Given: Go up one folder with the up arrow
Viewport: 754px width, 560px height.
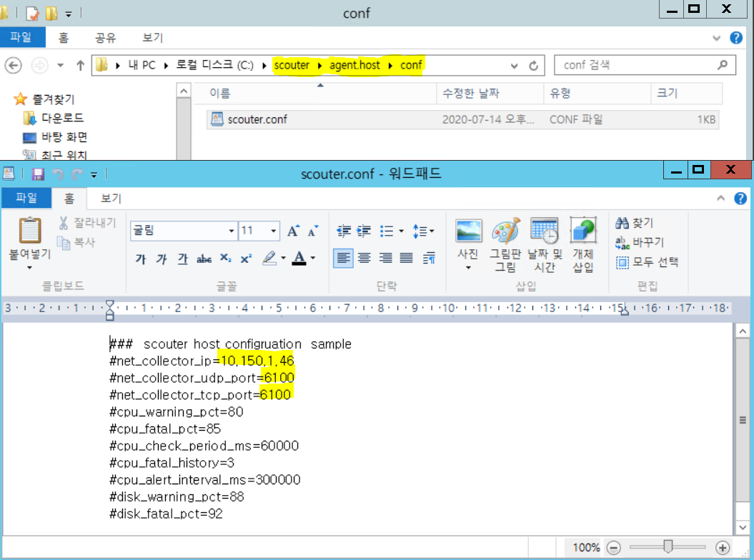Looking at the screenshot, I should click(80, 66).
